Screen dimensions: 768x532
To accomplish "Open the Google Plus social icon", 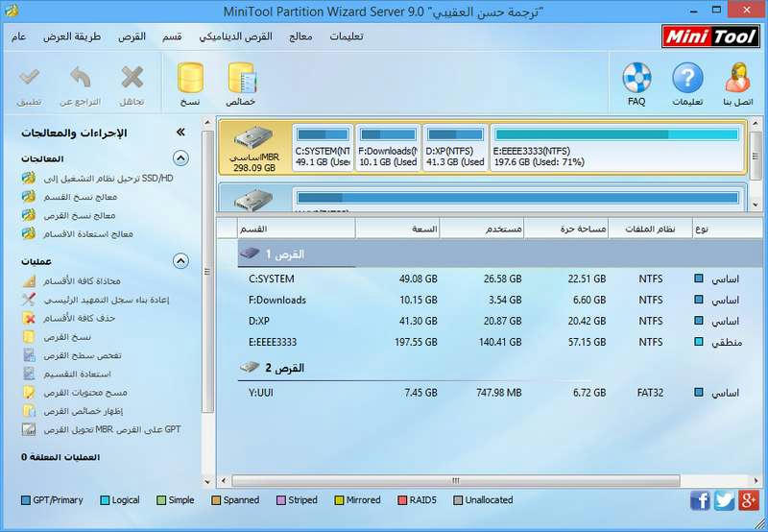I will [x=748, y=500].
